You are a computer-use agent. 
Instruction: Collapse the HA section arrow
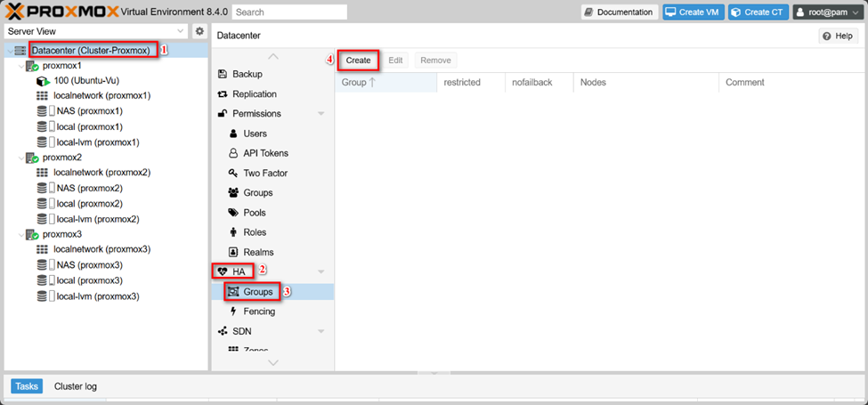click(x=320, y=271)
